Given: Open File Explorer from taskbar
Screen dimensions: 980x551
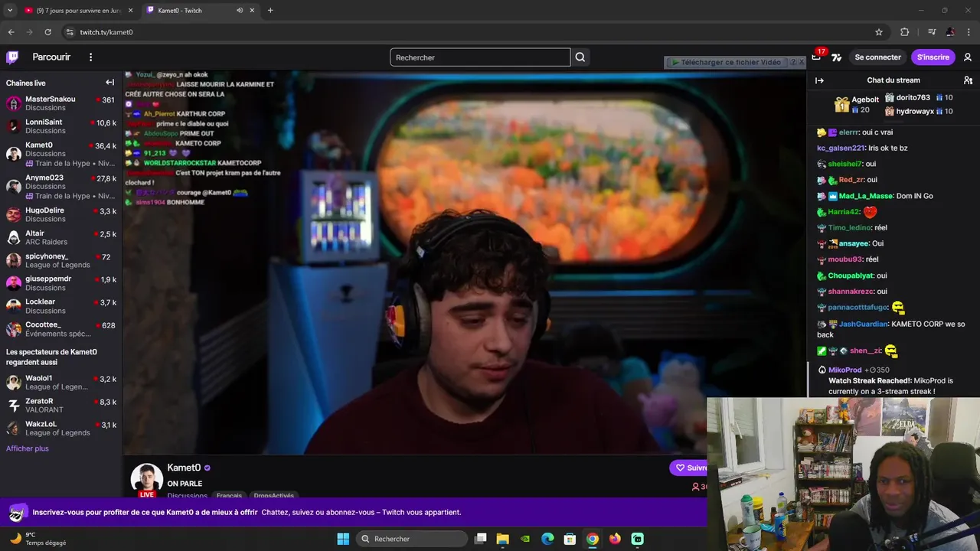Looking at the screenshot, I should click(x=503, y=539).
